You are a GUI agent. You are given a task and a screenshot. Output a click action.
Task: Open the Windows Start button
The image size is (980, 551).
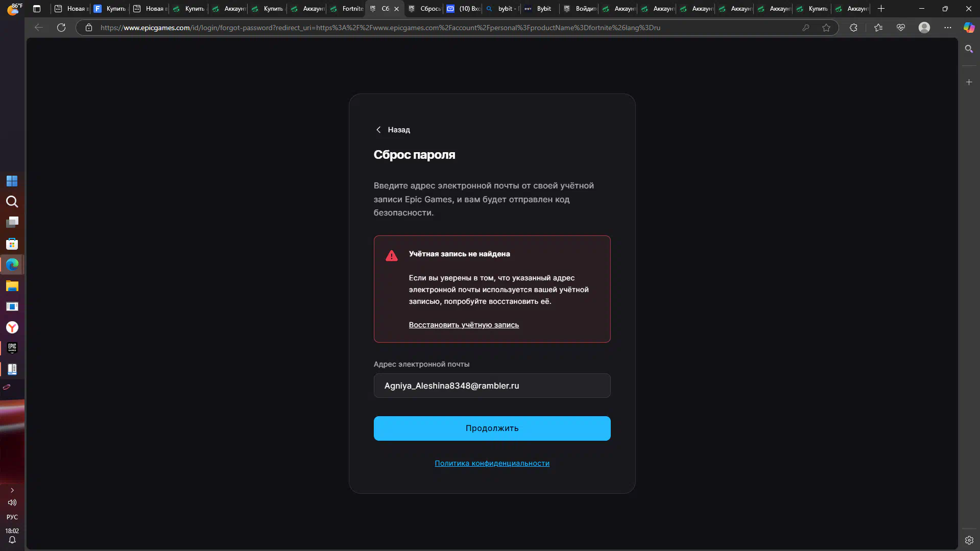pos(12,181)
